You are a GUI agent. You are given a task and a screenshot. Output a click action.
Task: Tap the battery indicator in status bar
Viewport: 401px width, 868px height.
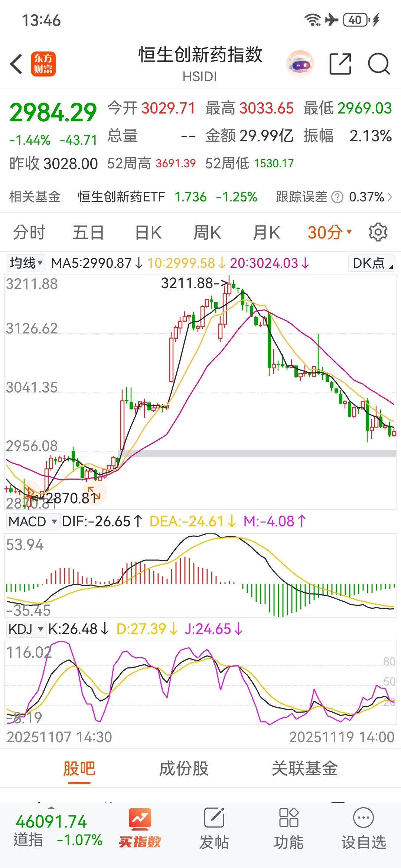pos(357,20)
